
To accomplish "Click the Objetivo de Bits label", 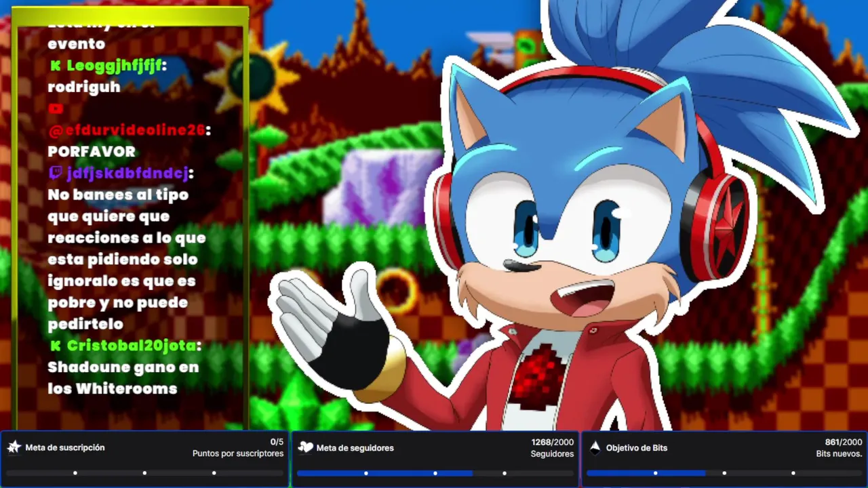I will click(x=637, y=447).
